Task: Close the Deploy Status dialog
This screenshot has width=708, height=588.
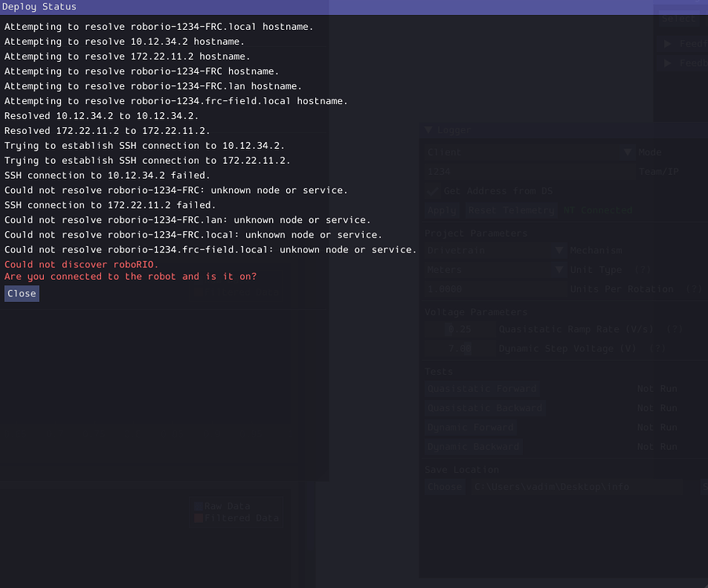Action: pos(21,293)
